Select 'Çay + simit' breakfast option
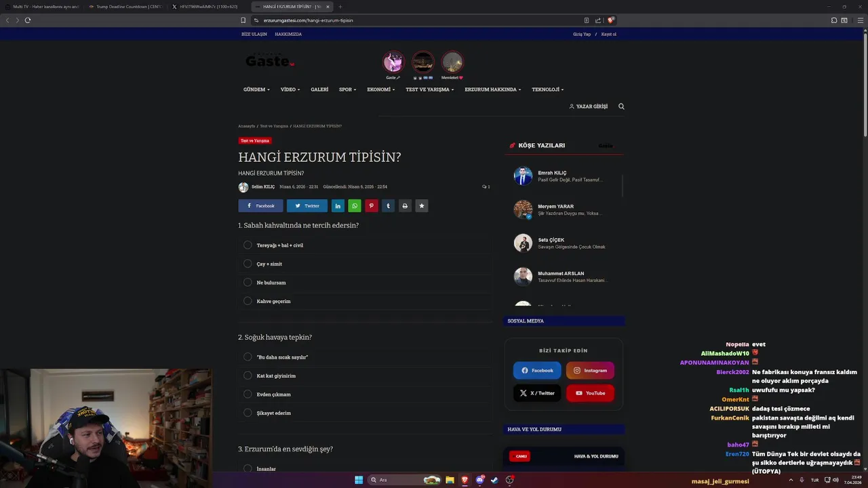The image size is (868, 488). (x=365, y=264)
